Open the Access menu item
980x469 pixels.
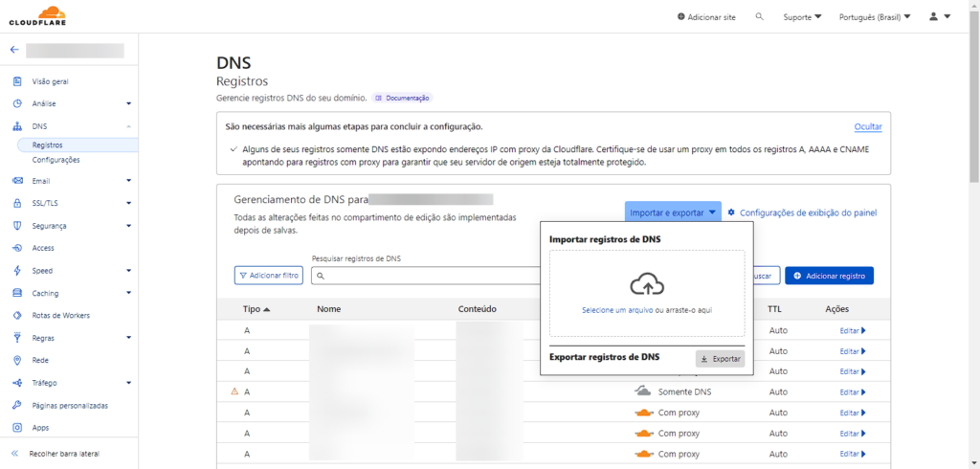pyautogui.click(x=43, y=248)
